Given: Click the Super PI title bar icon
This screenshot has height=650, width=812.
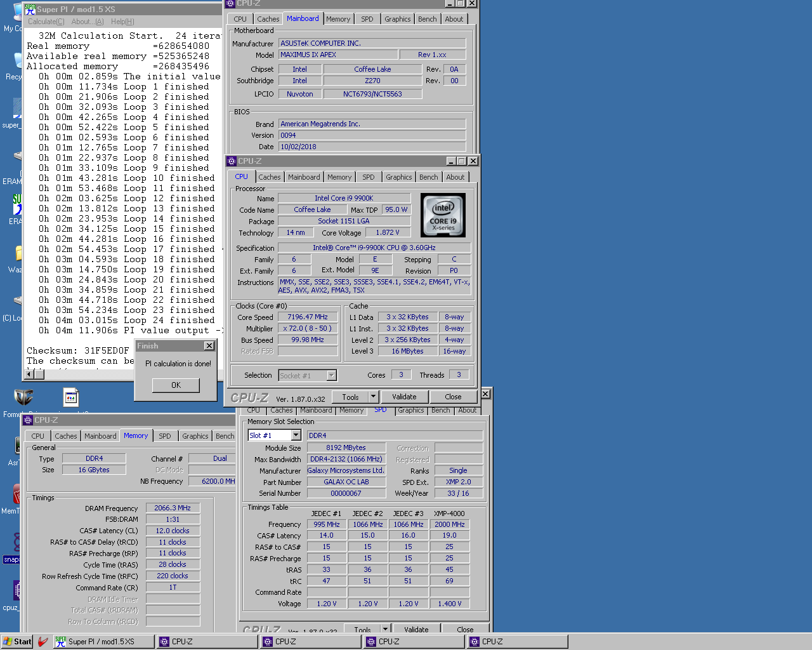Looking at the screenshot, I should (30, 10).
